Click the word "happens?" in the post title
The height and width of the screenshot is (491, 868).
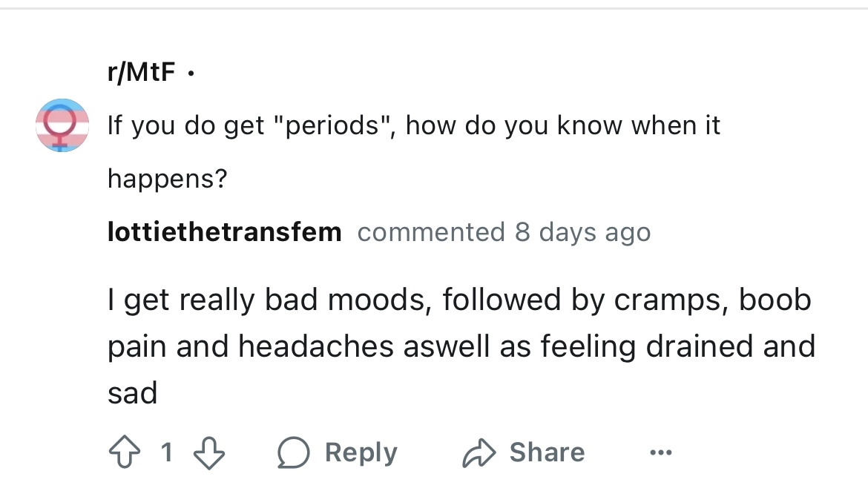(167, 178)
